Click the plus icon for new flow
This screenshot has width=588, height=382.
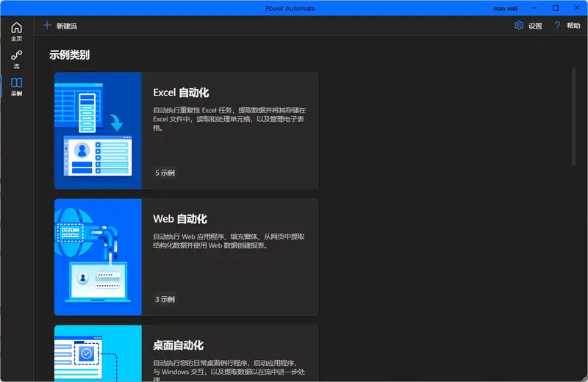pyautogui.click(x=47, y=26)
